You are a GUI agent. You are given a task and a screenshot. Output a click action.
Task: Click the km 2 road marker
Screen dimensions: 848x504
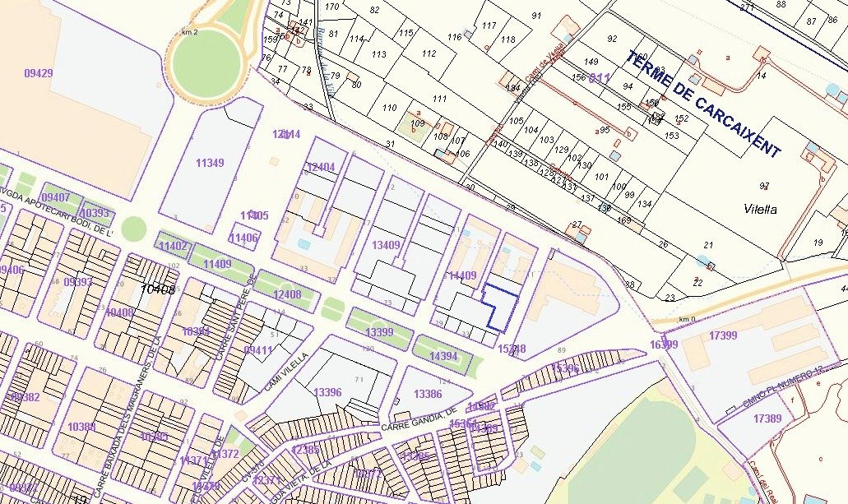(190, 32)
